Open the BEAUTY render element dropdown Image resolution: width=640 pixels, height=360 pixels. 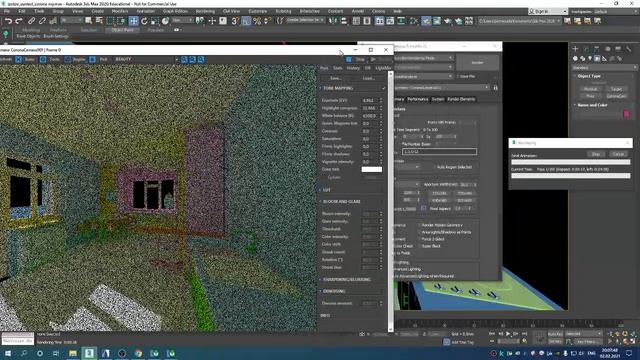point(146,60)
